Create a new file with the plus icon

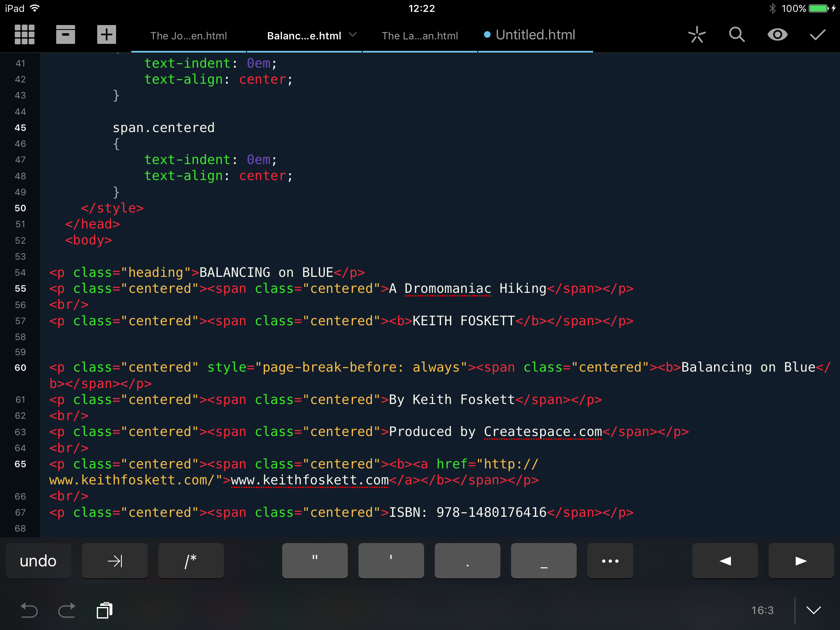tap(106, 34)
